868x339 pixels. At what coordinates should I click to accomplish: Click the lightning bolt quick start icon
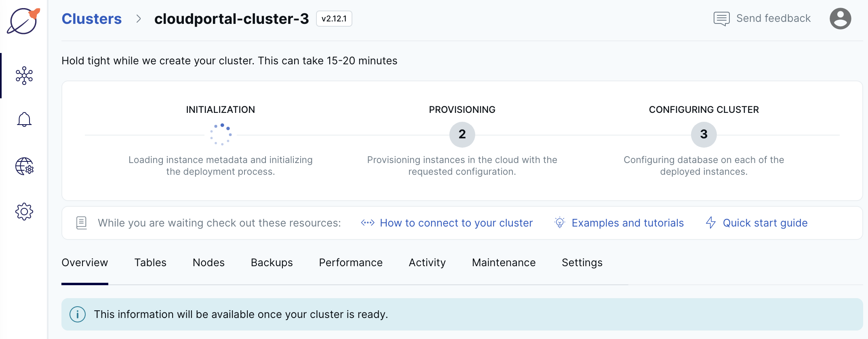[711, 222]
